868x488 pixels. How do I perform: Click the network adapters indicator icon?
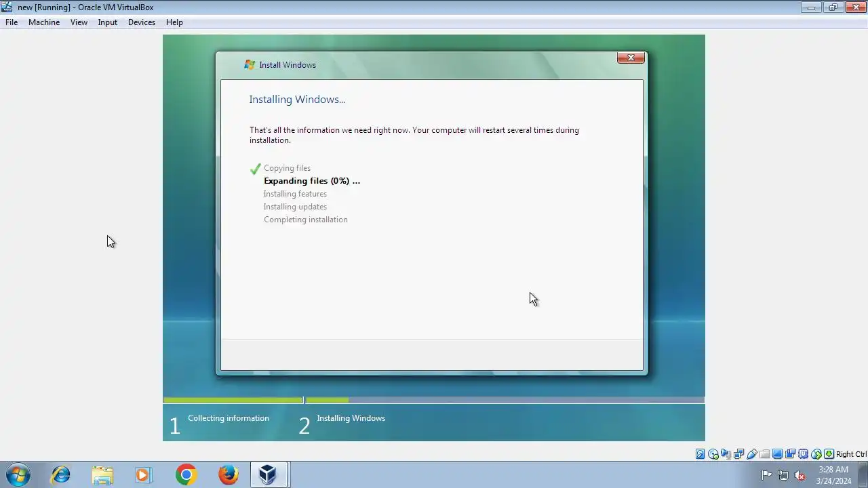tap(738, 454)
